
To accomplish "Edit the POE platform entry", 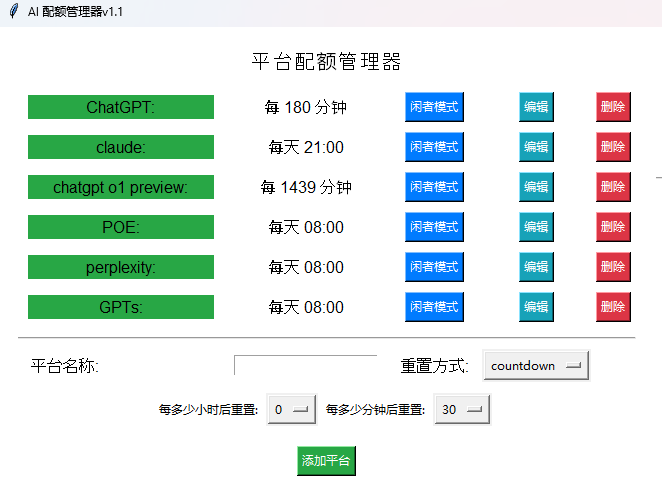I will tap(536, 227).
